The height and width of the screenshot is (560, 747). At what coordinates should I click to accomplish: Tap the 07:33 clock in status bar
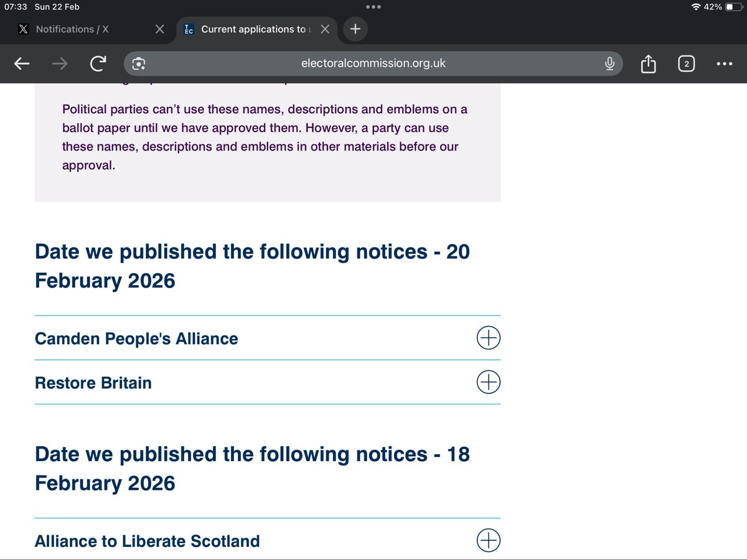[16, 7]
